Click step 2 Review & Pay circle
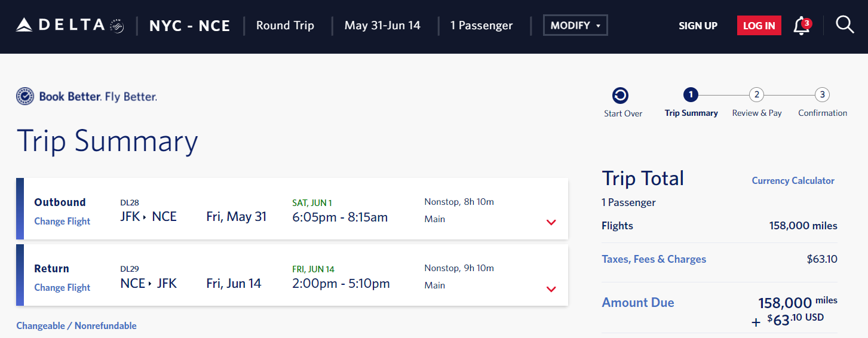The image size is (868, 338). (x=756, y=94)
